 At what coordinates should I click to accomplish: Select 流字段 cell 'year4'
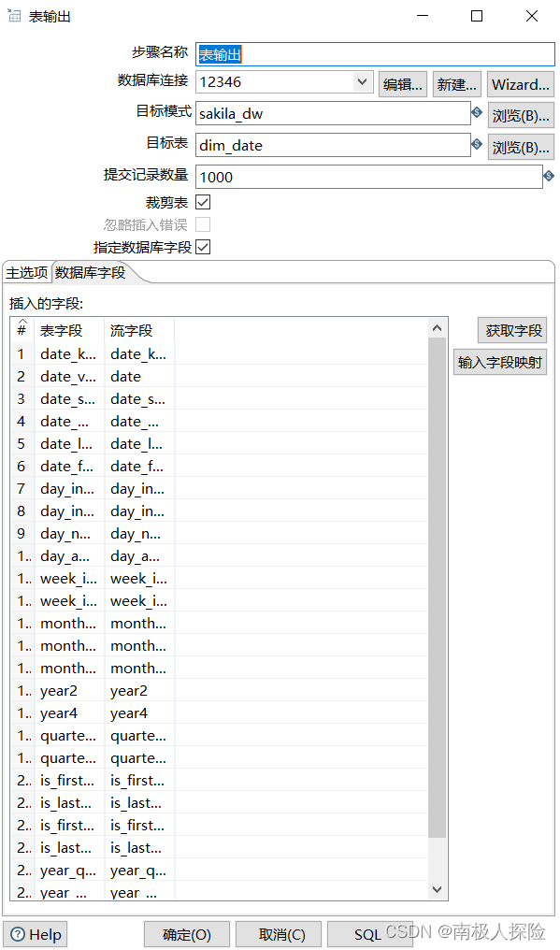(139, 713)
